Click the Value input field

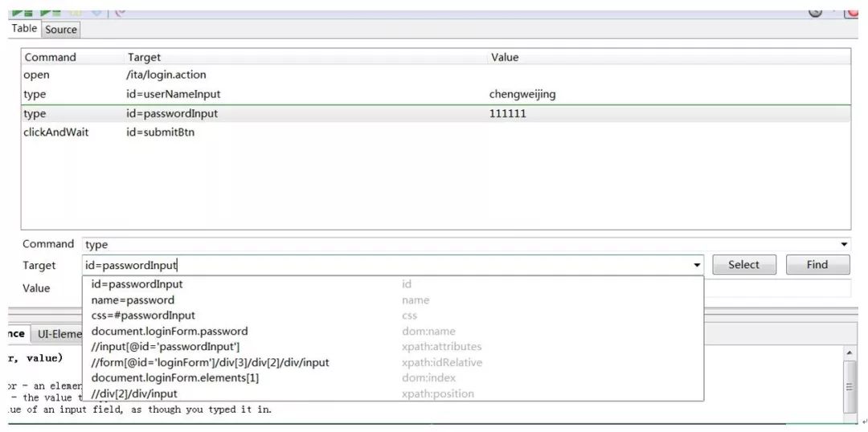777,288
